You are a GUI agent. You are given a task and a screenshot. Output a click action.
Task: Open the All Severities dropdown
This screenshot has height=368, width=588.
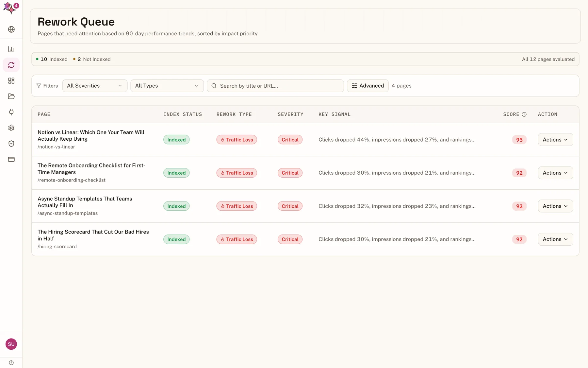tap(95, 86)
